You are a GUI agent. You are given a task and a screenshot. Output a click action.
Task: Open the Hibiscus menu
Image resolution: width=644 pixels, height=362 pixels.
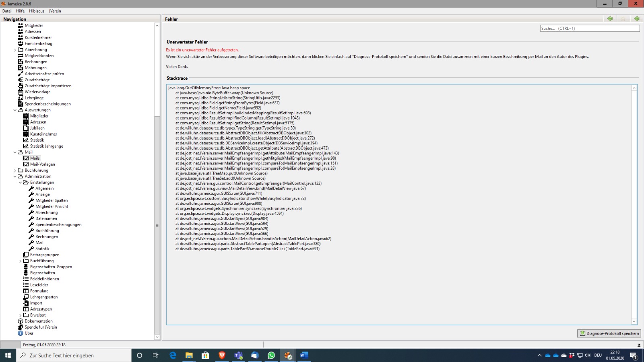(37, 11)
